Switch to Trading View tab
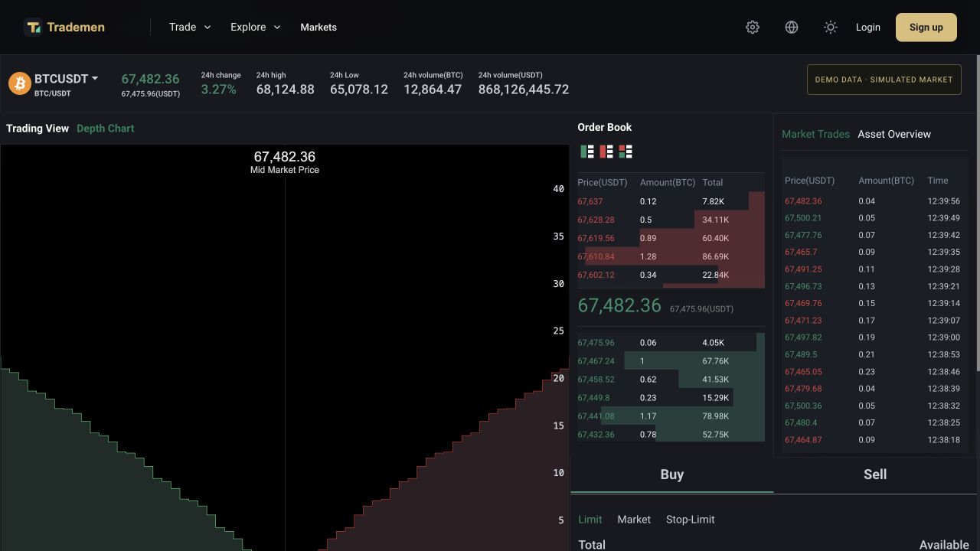Viewport: 980px width, 551px height. tap(38, 129)
